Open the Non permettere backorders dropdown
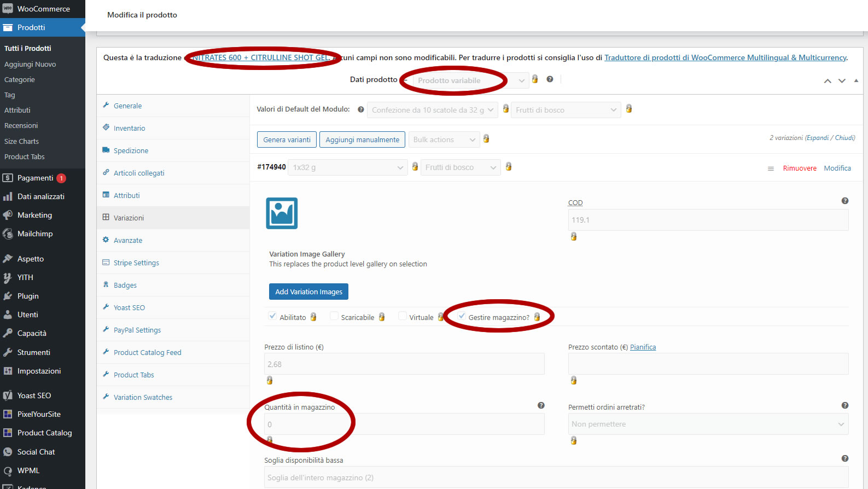This screenshot has height=489, width=868. (708, 424)
